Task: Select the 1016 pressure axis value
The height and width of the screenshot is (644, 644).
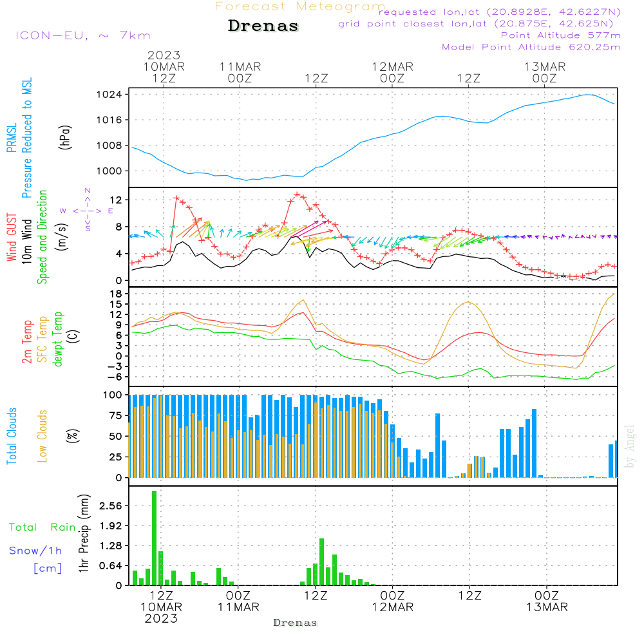Action: tap(109, 120)
